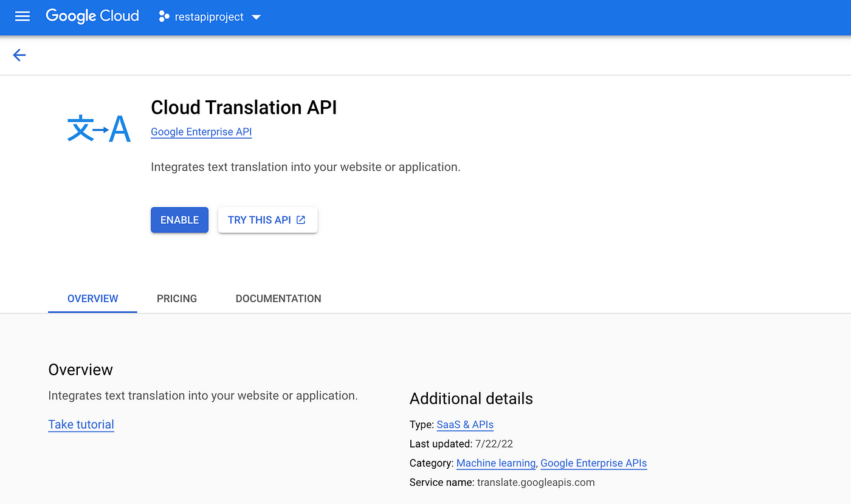This screenshot has width=851, height=504.
Task: Click the Additional details heading
Action: [471, 399]
